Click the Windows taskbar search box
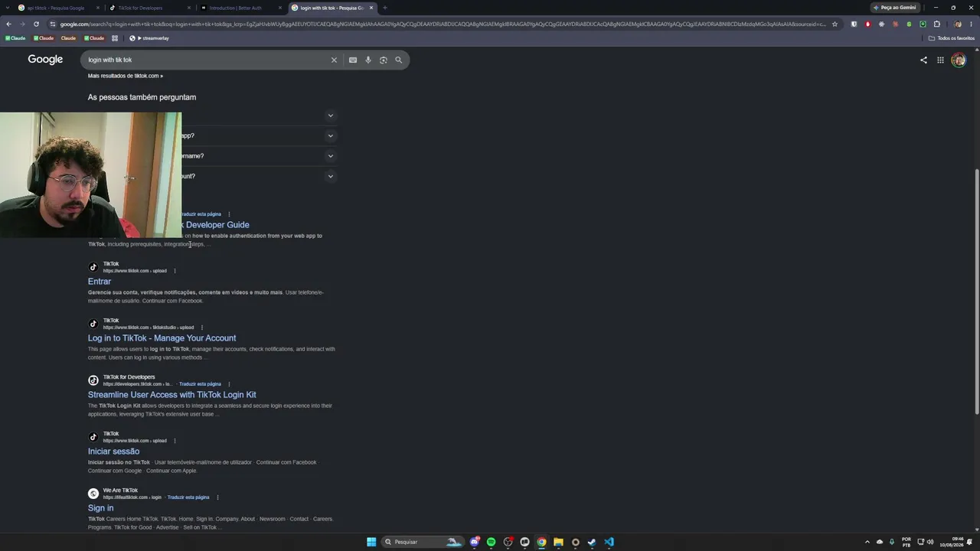This screenshot has width=980, height=551. [421, 542]
